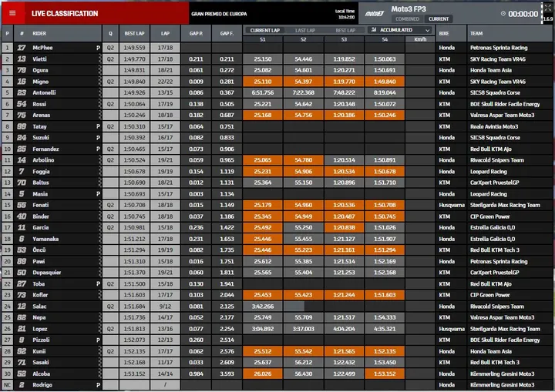This screenshot has height=392, width=555.
Task: Click GRAN PREMIO DE EUROPA title
Action: pyautogui.click(x=219, y=14)
